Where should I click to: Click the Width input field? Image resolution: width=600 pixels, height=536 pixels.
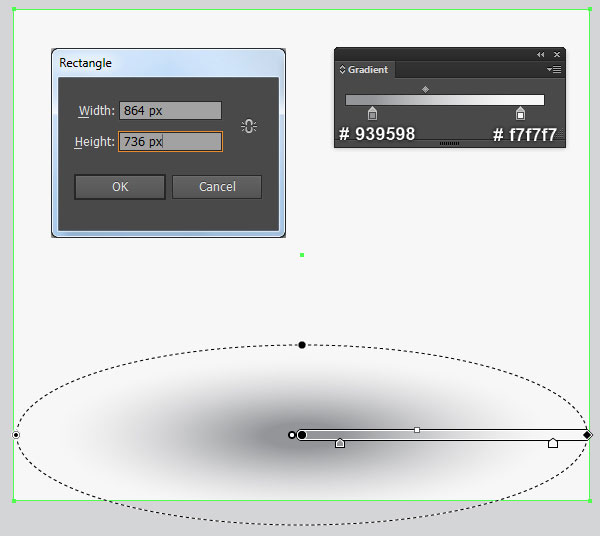170,111
